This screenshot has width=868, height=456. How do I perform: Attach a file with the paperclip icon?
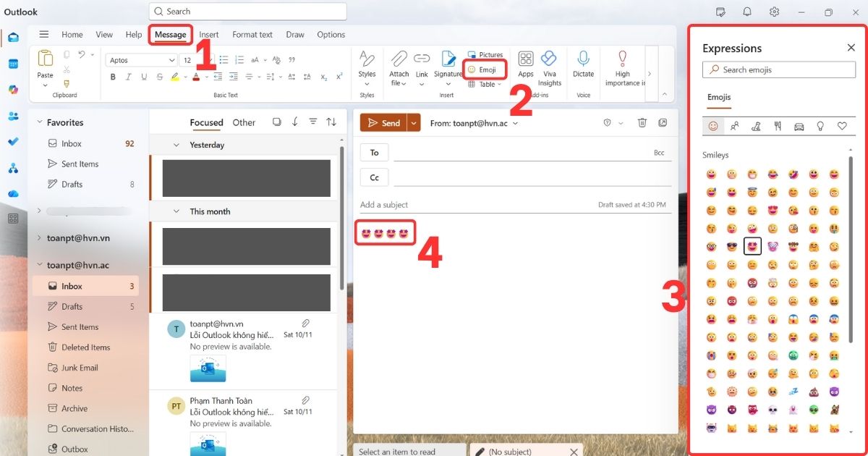point(399,65)
